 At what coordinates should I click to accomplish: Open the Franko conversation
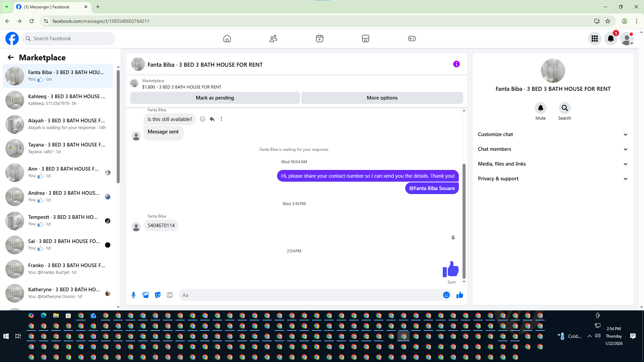click(58, 269)
